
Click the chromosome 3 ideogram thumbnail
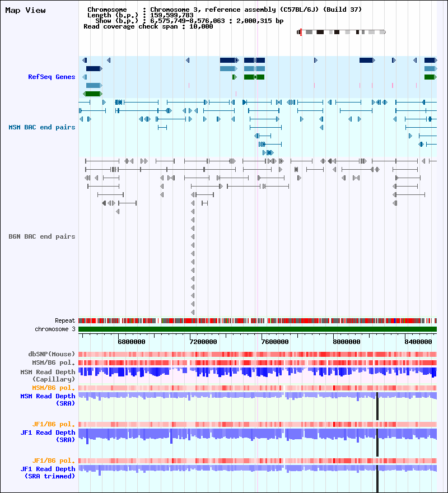(341, 32)
